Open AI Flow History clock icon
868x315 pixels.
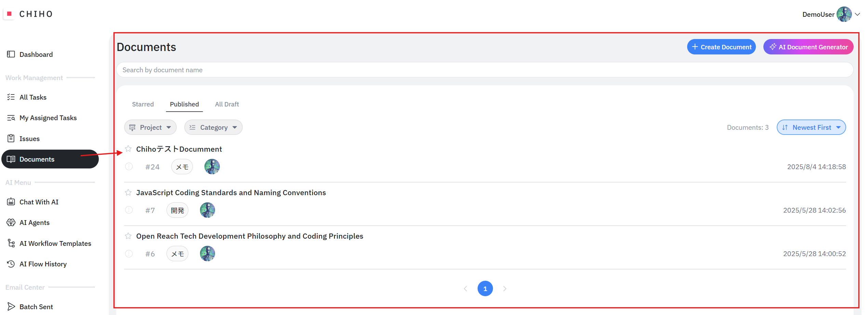11,264
